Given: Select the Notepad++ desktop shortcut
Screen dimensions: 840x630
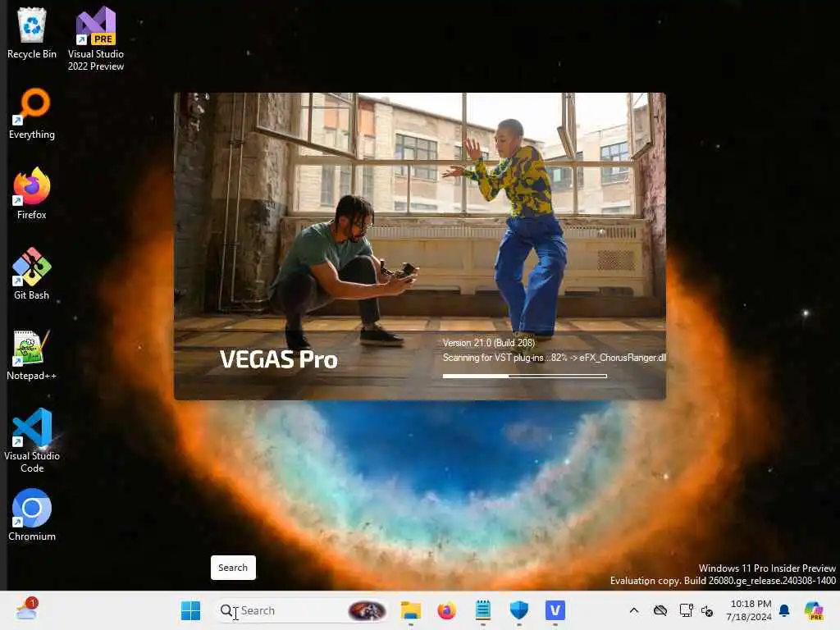Looking at the screenshot, I should (x=32, y=354).
